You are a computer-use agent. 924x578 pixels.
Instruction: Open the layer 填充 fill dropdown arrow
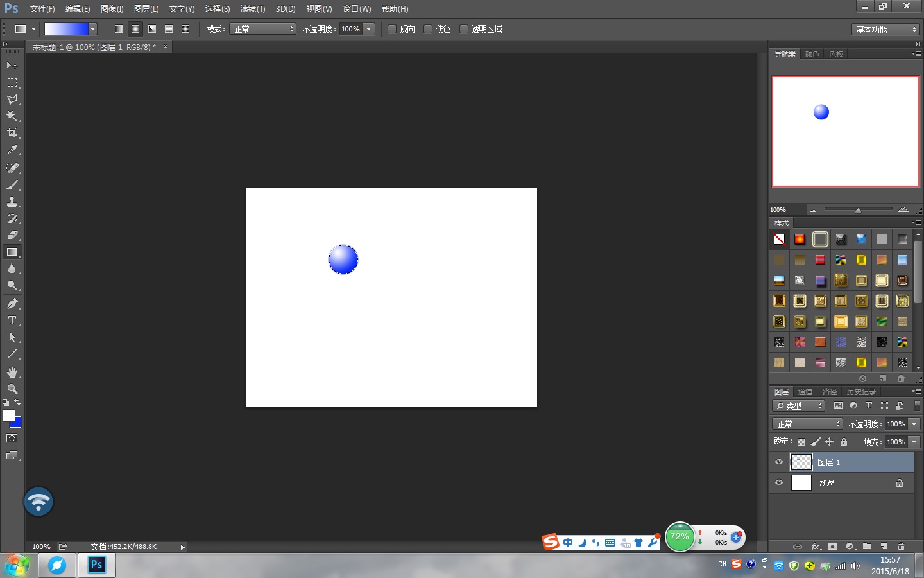tap(914, 442)
